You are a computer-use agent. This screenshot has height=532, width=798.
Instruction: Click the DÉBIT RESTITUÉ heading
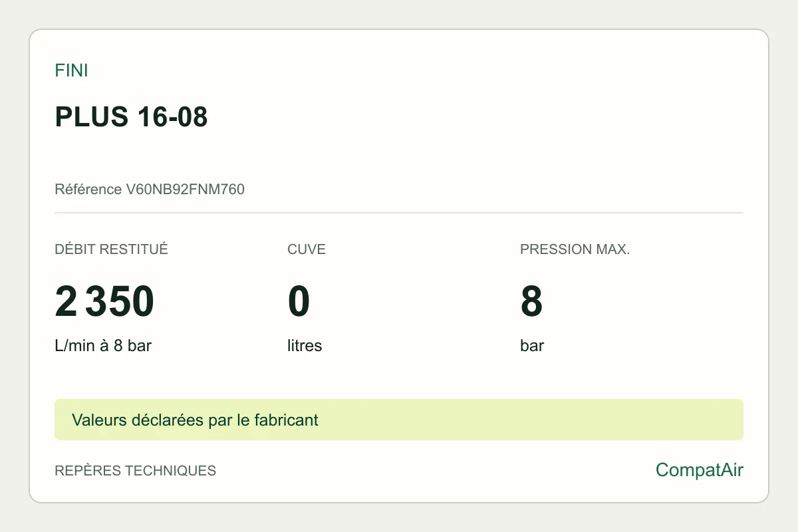click(111, 249)
